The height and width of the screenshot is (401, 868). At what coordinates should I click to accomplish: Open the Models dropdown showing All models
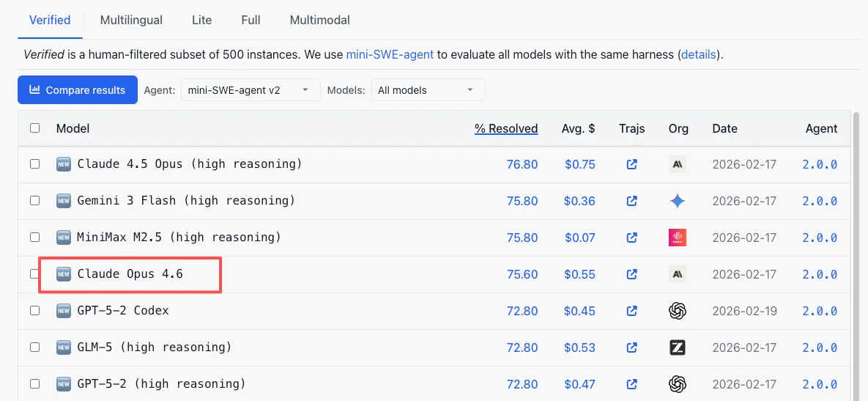429,89
